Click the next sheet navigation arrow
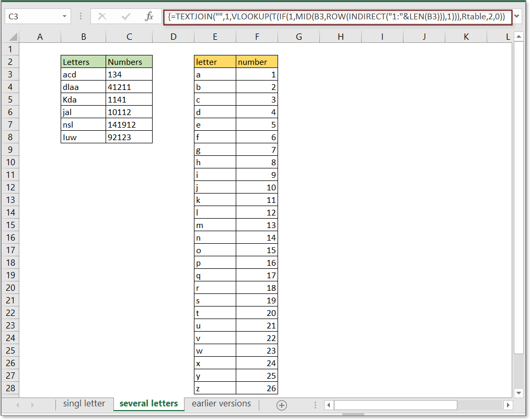 (x=32, y=404)
